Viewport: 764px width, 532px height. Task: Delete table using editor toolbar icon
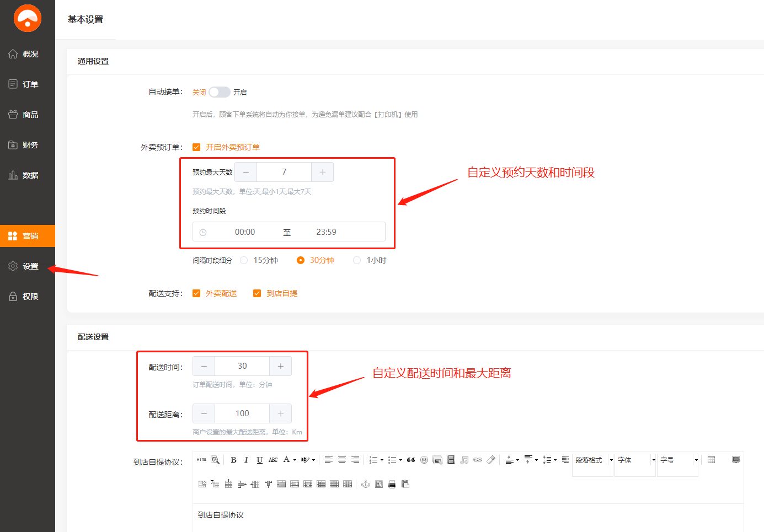(x=202, y=484)
